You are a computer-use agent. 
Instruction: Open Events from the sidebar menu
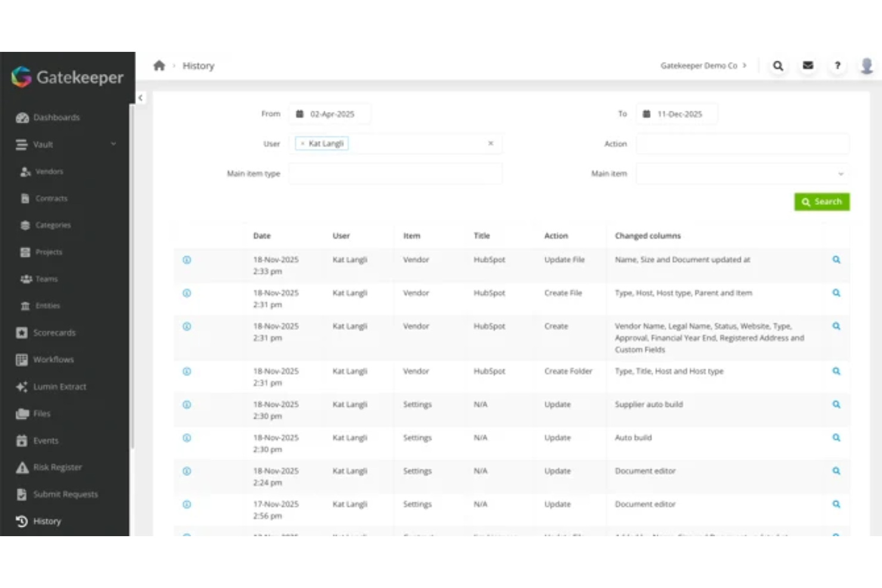coord(45,440)
